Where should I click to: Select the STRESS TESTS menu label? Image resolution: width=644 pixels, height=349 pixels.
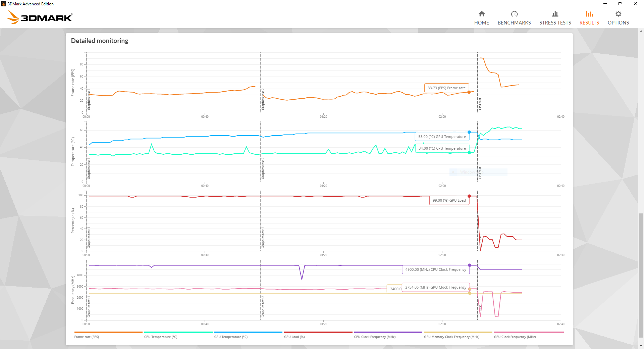pos(555,22)
